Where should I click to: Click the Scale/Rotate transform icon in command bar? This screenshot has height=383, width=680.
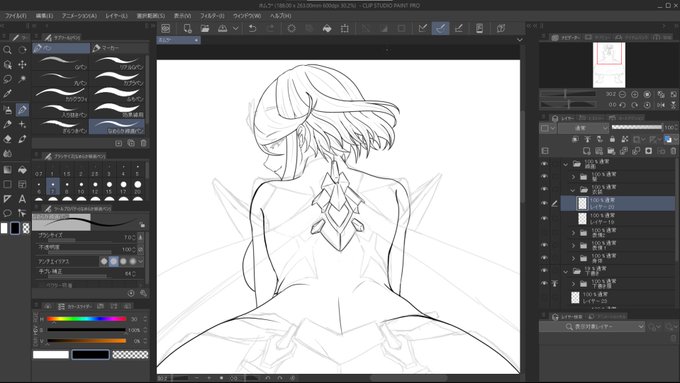click(345, 29)
